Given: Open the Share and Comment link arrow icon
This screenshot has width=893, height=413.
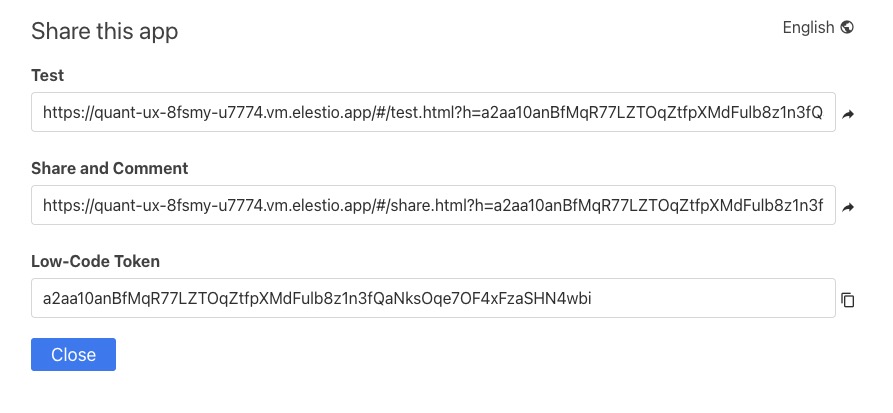Looking at the screenshot, I should (x=848, y=208).
